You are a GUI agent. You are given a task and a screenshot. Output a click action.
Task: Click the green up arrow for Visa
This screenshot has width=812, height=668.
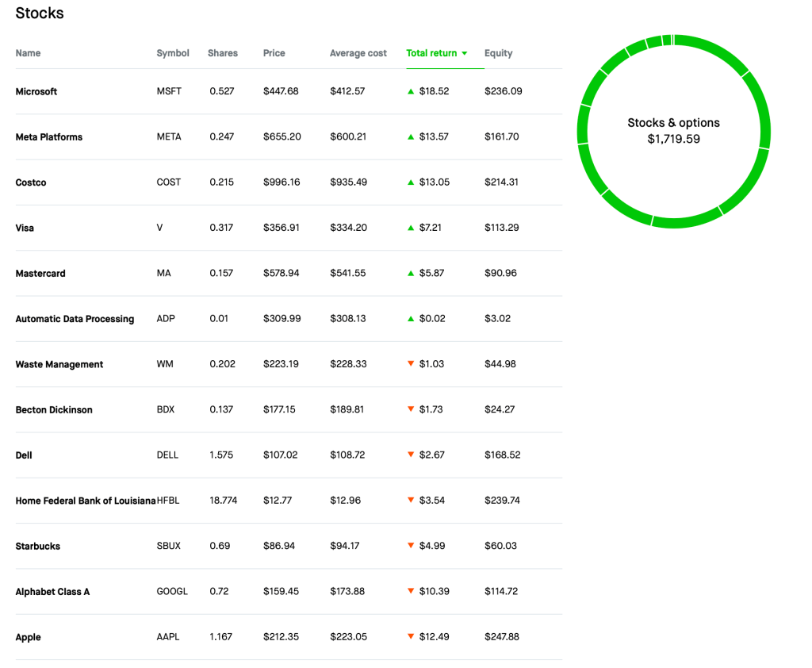(x=411, y=228)
